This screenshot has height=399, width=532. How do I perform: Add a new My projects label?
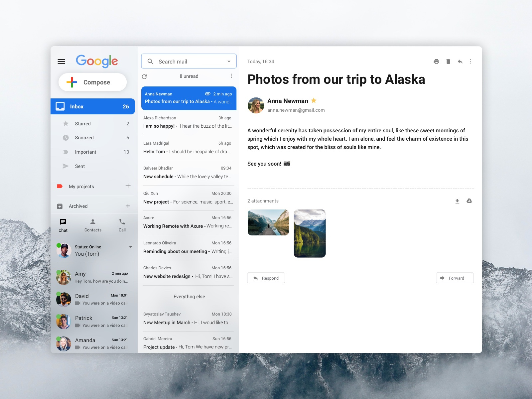click(x=128, y=186)
